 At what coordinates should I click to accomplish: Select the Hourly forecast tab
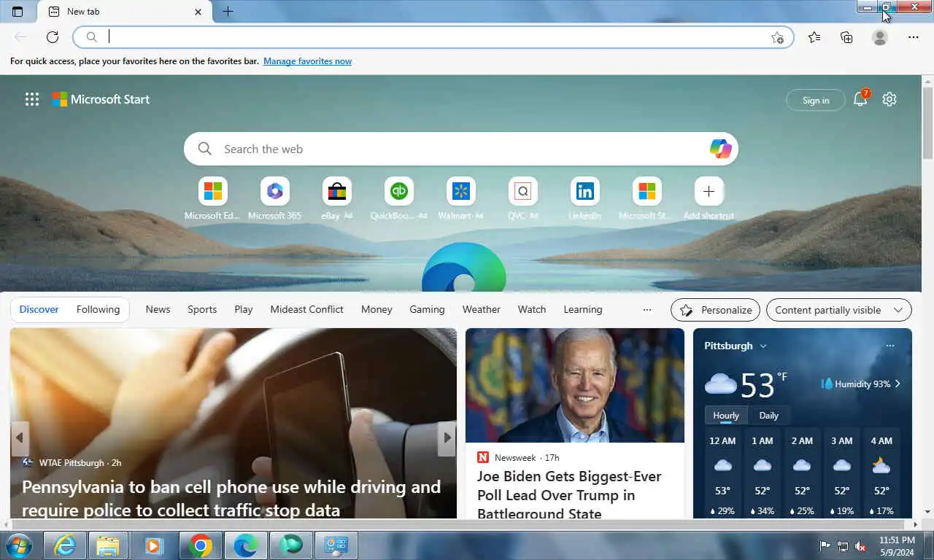point(726,416)
